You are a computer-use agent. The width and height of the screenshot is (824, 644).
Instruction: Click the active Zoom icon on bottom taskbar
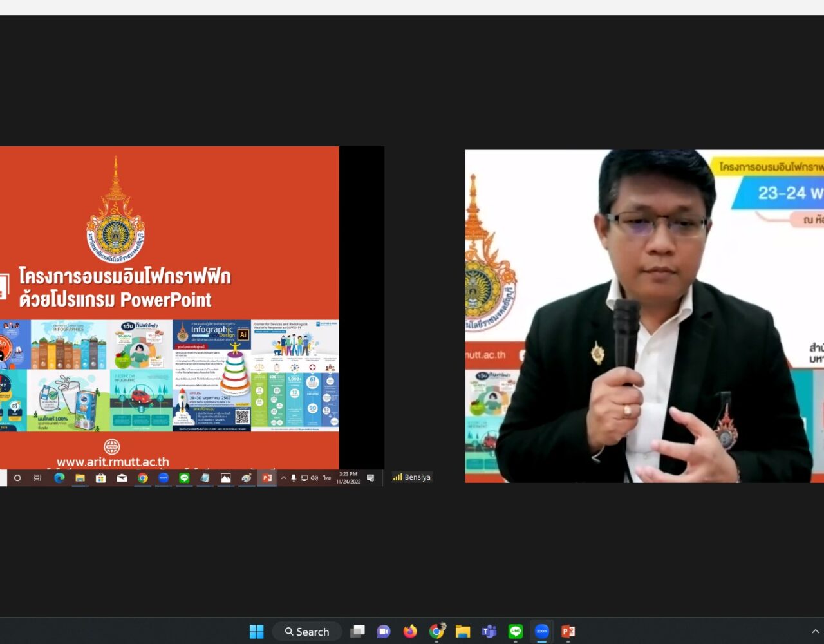[542, 632]
